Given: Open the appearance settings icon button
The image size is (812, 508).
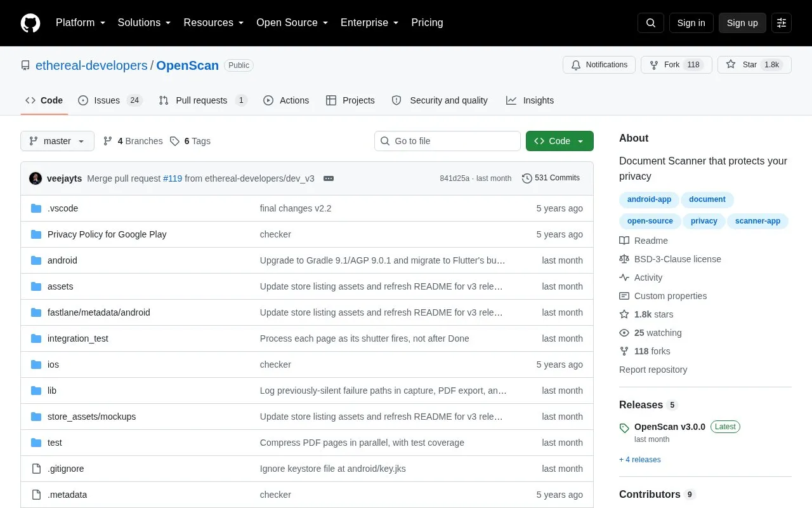Looking at the screenshot, I should (782, 23).
